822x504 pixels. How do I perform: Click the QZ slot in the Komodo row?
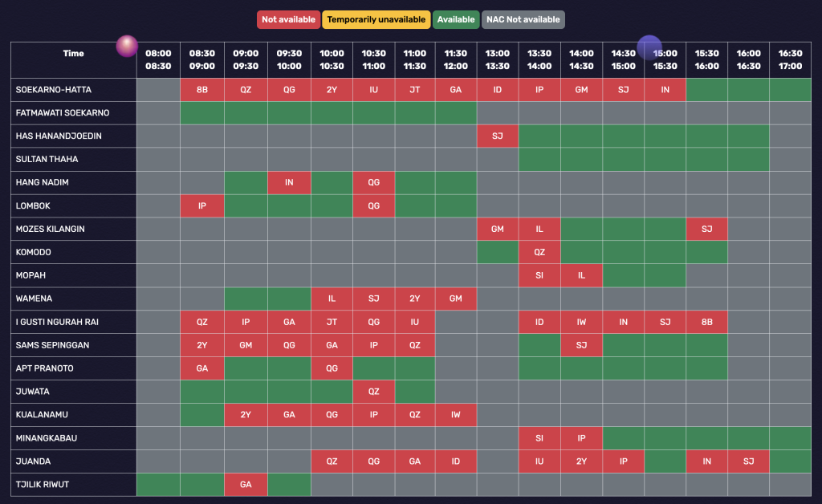539,253
